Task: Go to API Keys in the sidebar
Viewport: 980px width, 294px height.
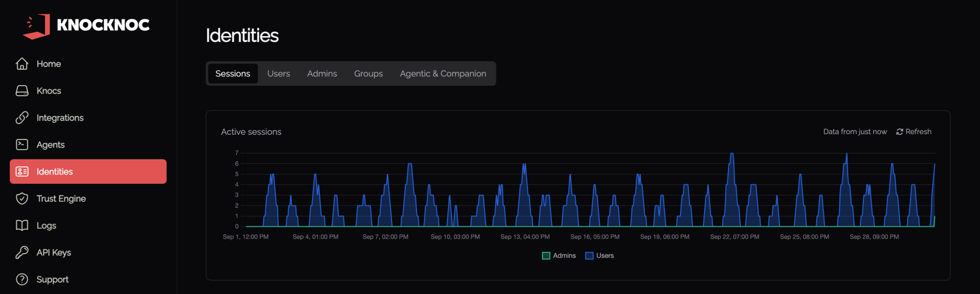Action: click(x=88, y=252)
